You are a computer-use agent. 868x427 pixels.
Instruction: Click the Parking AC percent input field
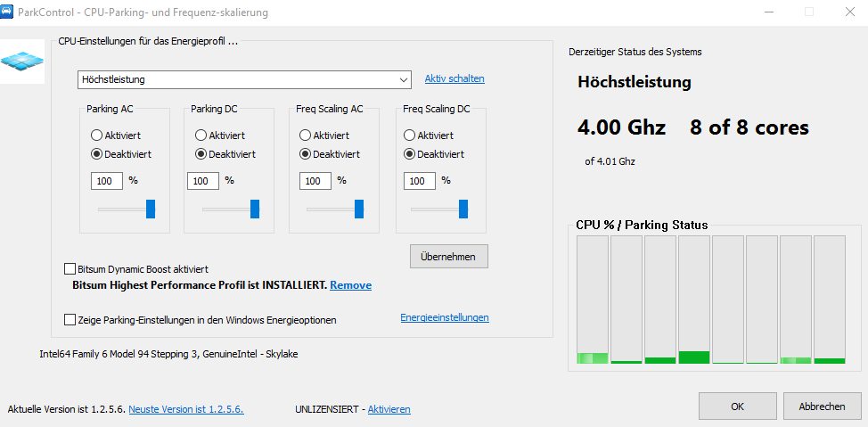[106, 181]
